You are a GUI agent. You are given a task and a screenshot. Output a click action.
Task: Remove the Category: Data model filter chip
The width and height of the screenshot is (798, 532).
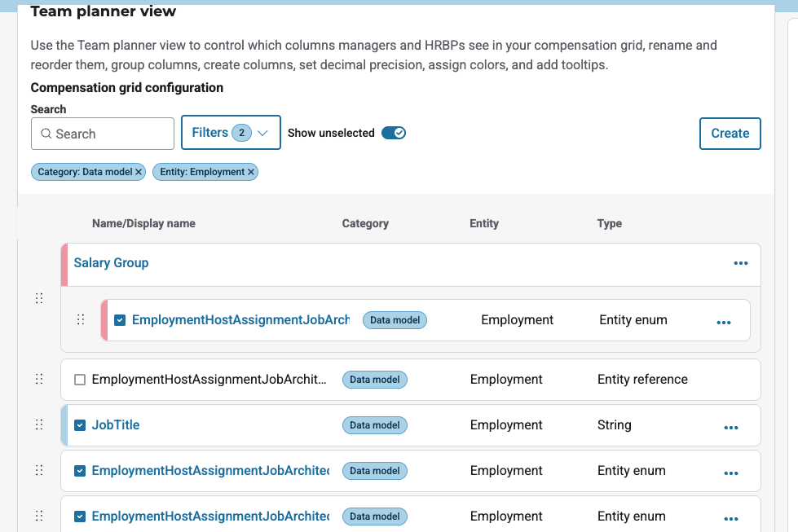[x=139, y=172]
